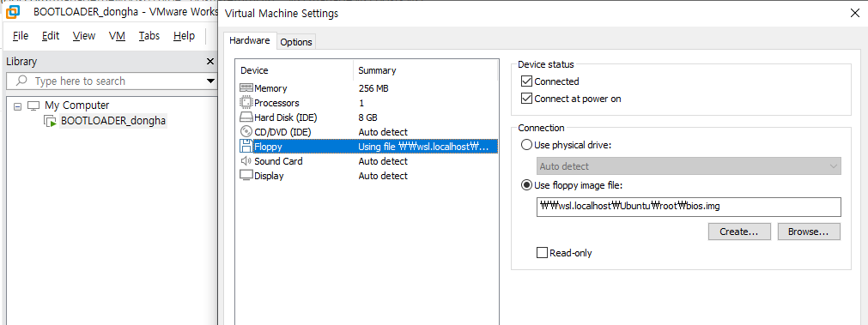868x325 pixels.
Task: Select the Sound Card row label
Action: [278, 161]
